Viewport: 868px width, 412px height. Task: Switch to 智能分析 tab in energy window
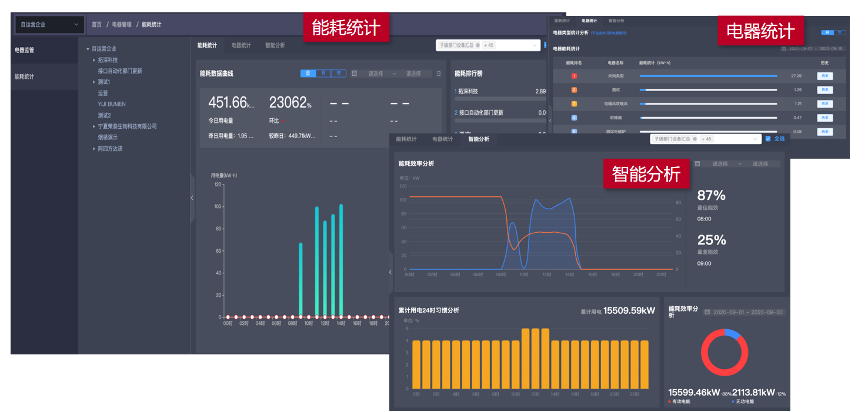click(275, 45)
